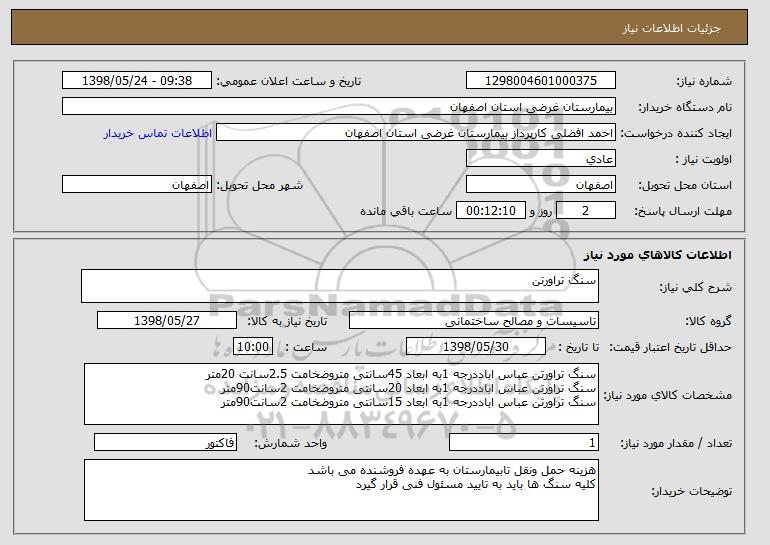Click the priority field showing عادی
The width and height of the screenshot is (770, 545).
(541, 159)
